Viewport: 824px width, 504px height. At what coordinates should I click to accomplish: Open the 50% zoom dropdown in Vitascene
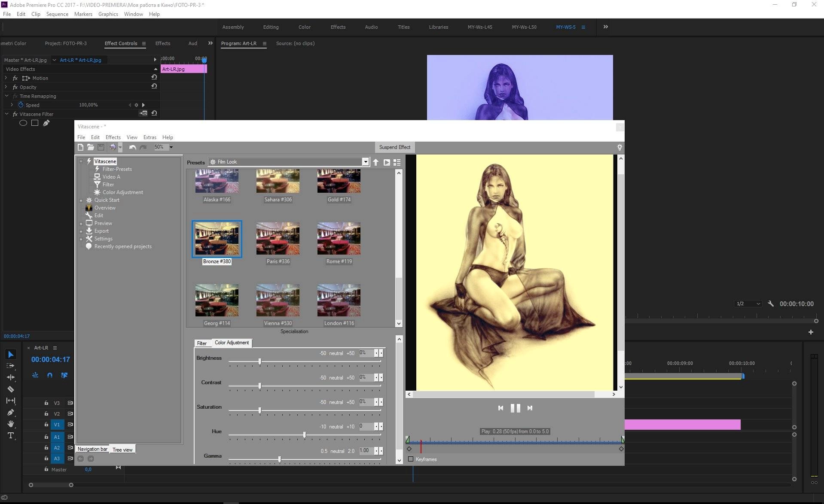[171, 147]
